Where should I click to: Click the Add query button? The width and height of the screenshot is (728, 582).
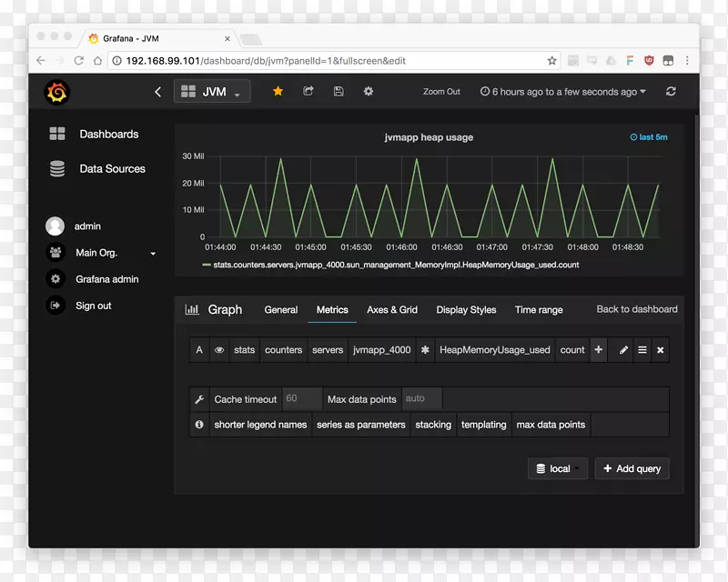click(x=632, y=469)
